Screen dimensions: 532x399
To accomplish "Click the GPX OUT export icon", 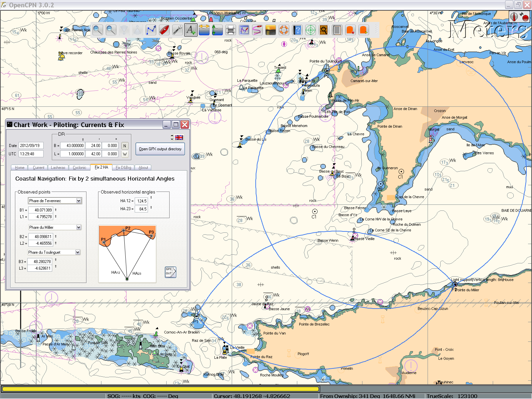I will pyautogui.click(x=170, y=272).
